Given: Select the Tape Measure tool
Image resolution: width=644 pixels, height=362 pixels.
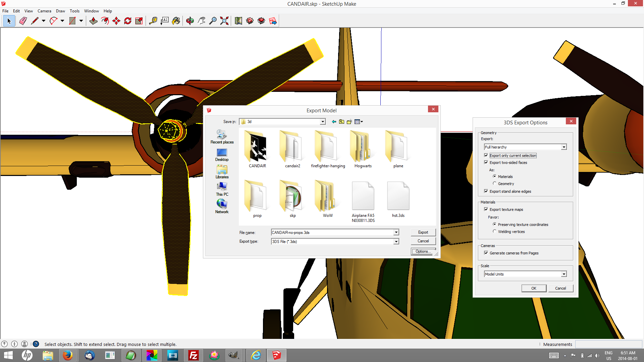Looking at the screenshot, I should pyautogui.click(x=153, y=21).
